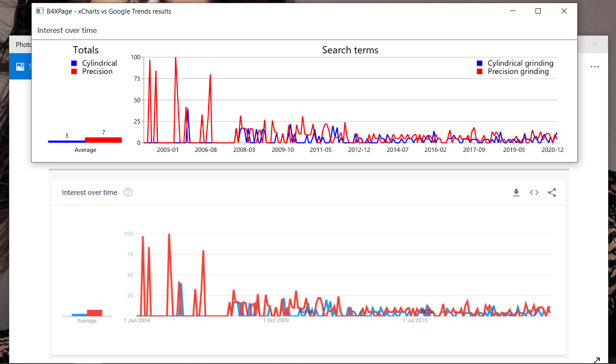Maximize the B4XPage window

tap(538, 11)
